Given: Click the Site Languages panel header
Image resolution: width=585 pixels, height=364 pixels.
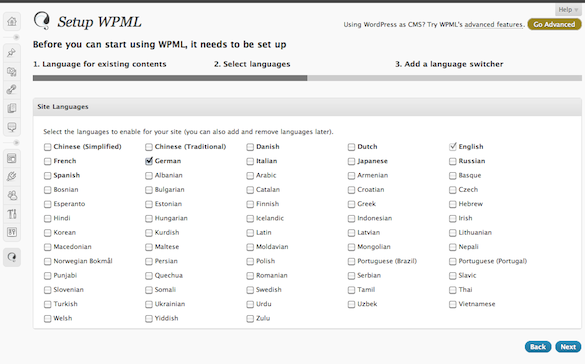Looking at the screenshot, I should coord(307,107).
